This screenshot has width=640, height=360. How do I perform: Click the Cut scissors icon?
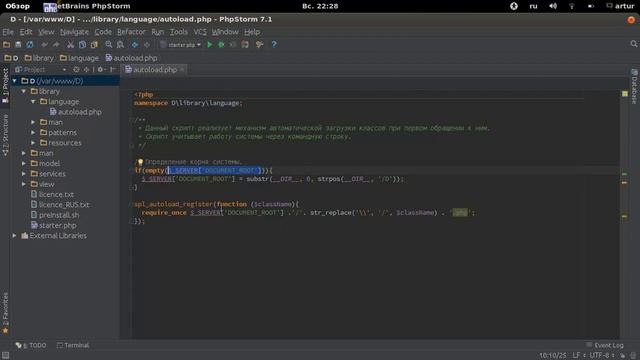71,45
